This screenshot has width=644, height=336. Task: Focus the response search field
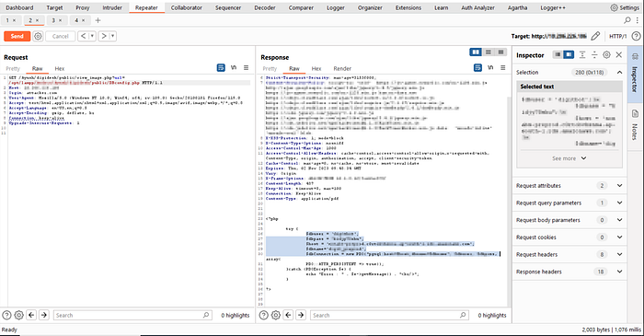[x=389, y=315]
